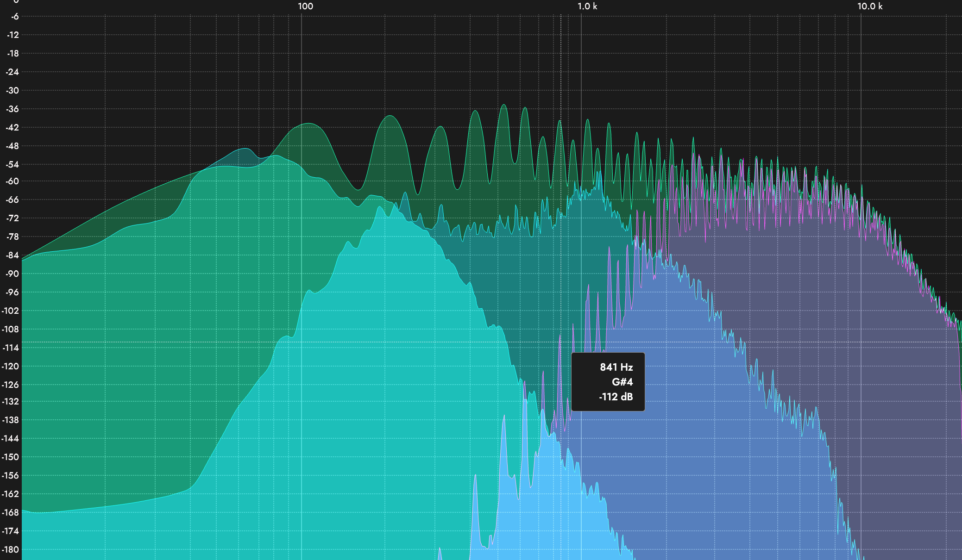Click the 1.0 k frequency axis label
962x560 pixels.
point(587,6)
